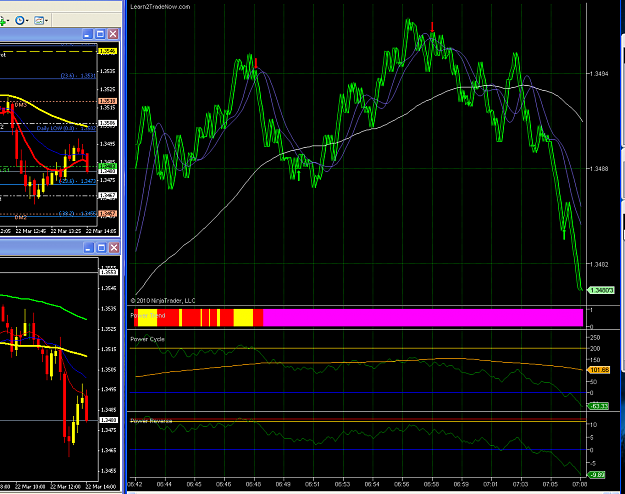
Task: Minimize the upper-left chart window
Action: [x=87, y=34]
